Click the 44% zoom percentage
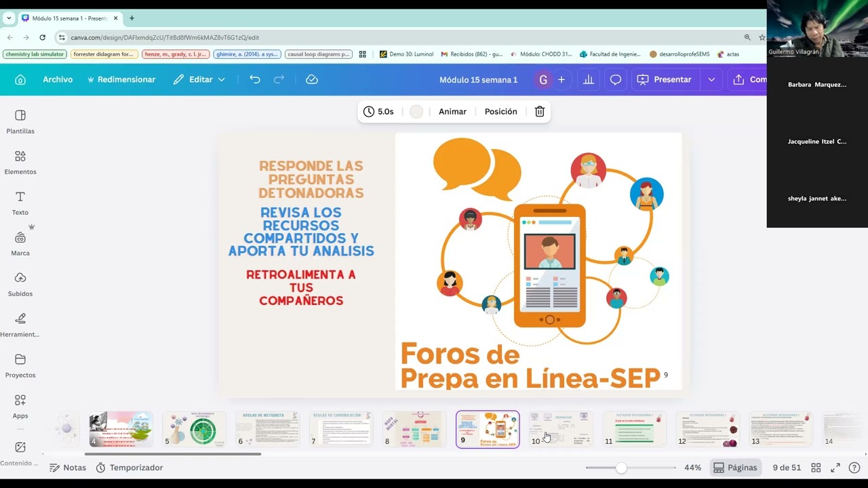This screenshot has height=488, width=868. 692,468
